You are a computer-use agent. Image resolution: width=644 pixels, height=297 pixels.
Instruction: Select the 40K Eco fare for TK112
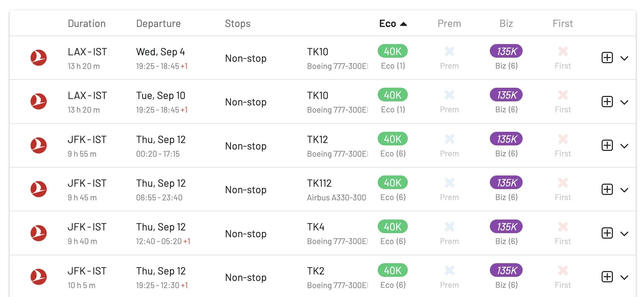(393, 183)
